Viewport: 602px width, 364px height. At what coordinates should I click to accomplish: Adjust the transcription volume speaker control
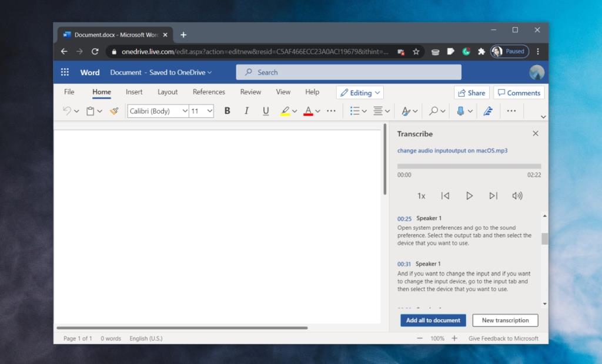point(517,196)
